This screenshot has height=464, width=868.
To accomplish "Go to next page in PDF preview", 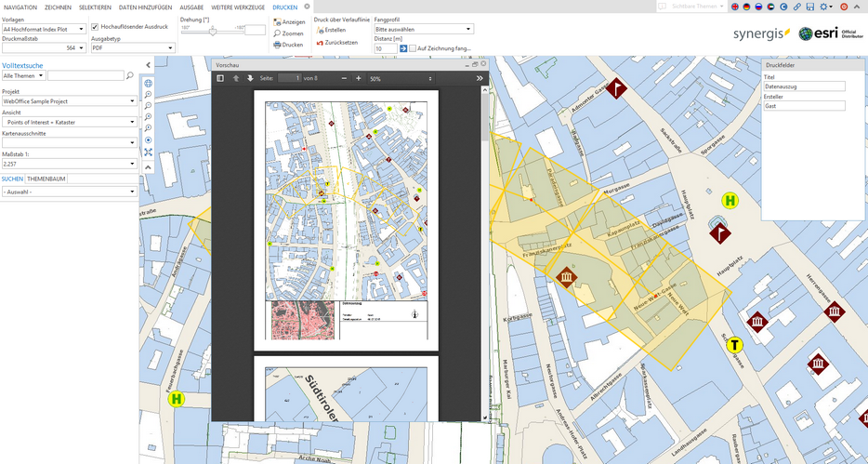I will pos(250,79).
